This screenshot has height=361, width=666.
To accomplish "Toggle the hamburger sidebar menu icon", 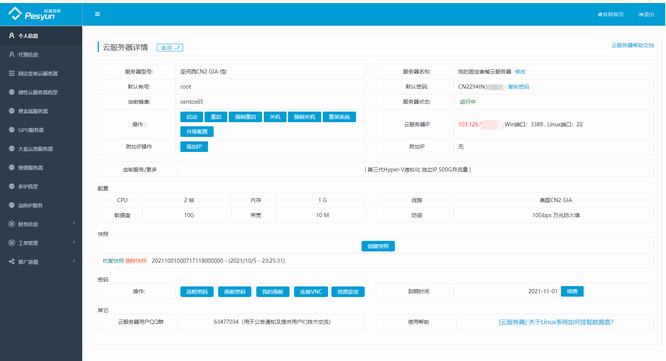I will point(97,14).
